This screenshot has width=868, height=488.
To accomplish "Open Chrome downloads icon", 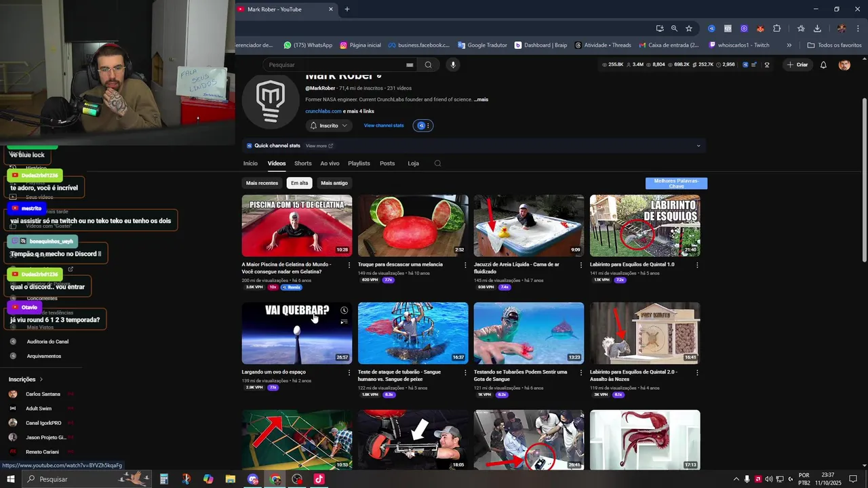I will [817, 28].
